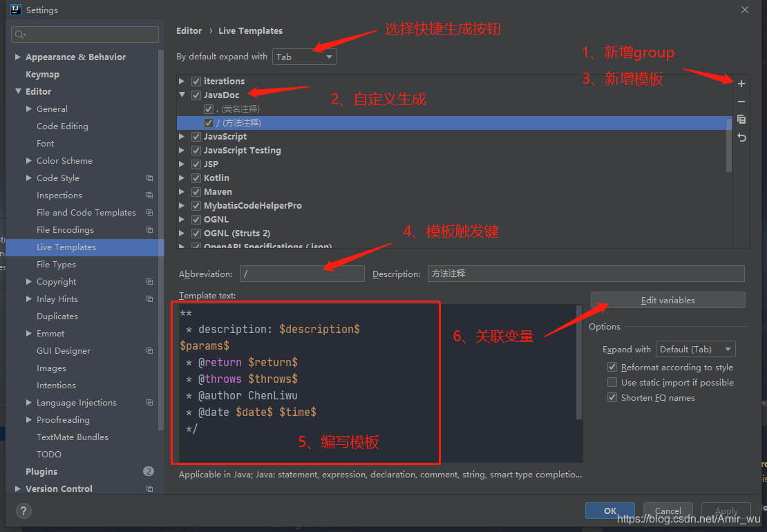
Task: Select Editor in the breadcrumb path
Action: click(x=189, y=30)
